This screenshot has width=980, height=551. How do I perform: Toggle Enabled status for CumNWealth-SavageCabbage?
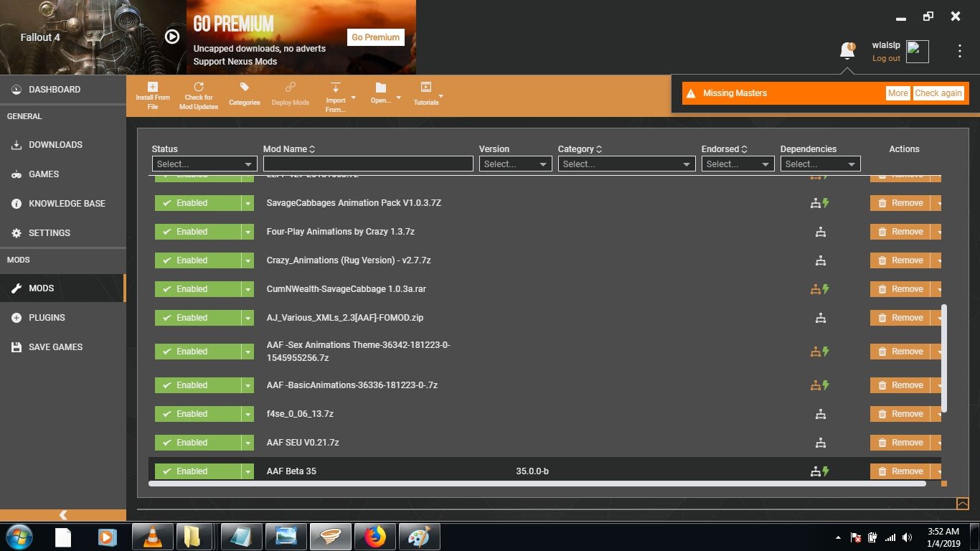[x=198, y=289]
